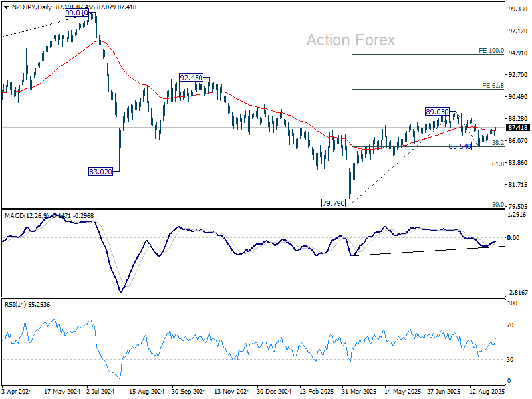Click the current price tag 87.418

518,127
